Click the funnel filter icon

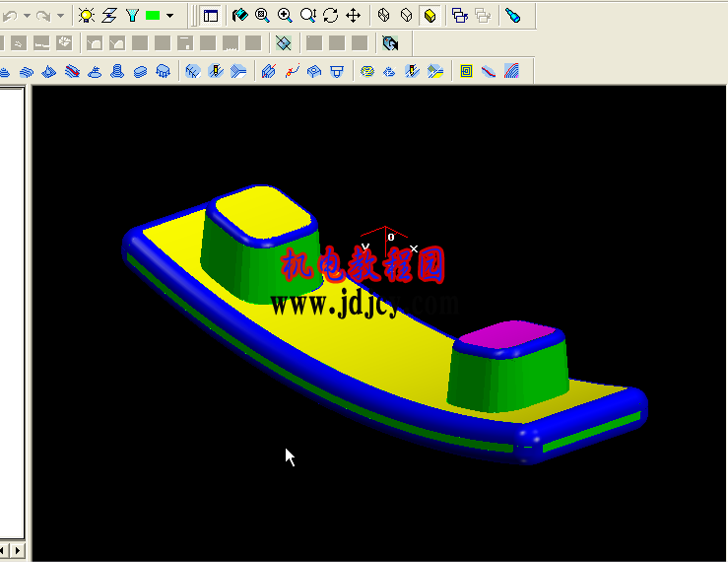(x=132, y=15)
